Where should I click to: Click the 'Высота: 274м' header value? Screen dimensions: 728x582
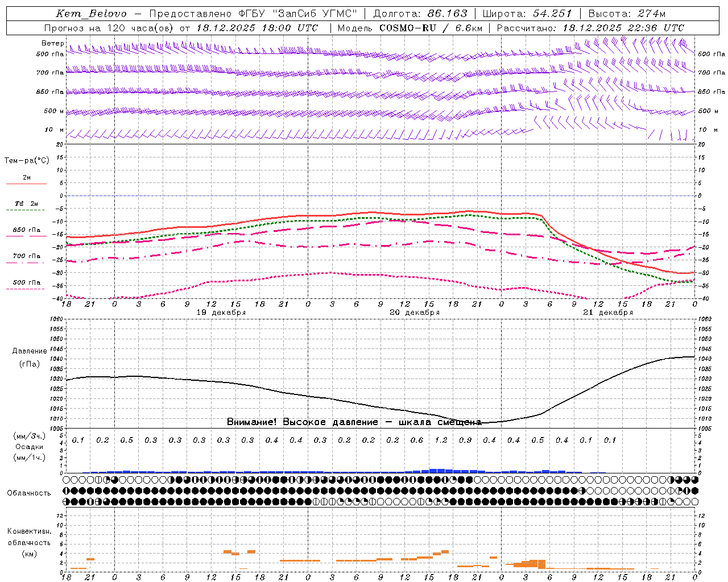[627, 14]
